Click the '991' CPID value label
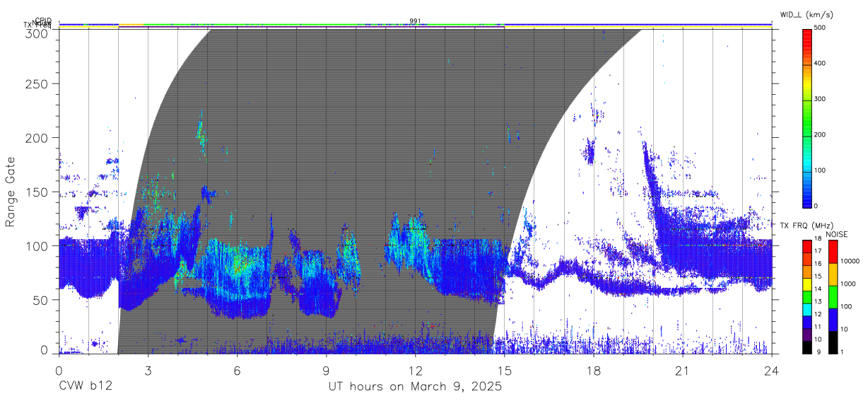 (x=415, y=21)
